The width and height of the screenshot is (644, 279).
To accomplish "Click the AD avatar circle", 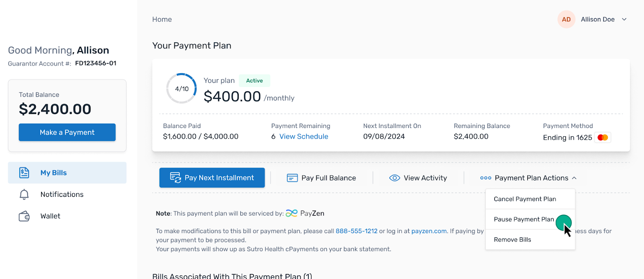I will (566, 19).
